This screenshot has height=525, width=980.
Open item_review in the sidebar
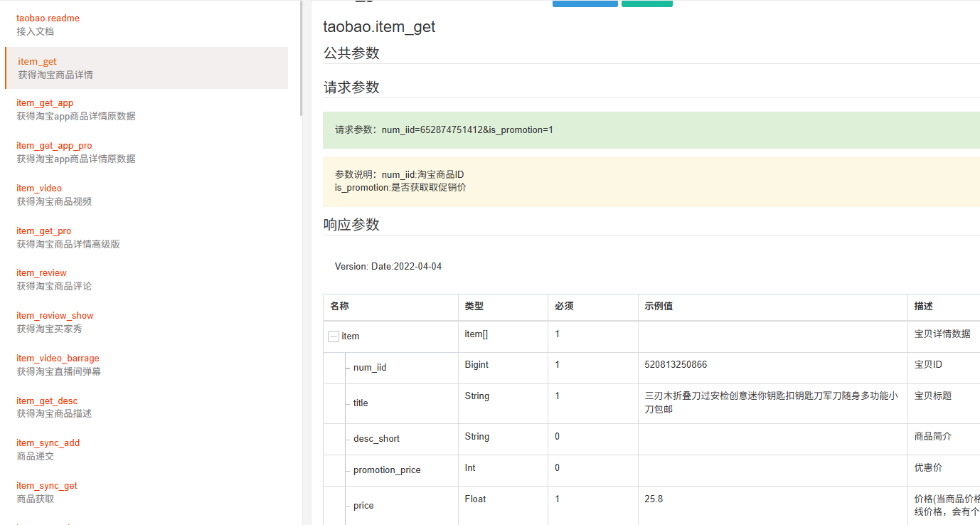coord(42,273)
